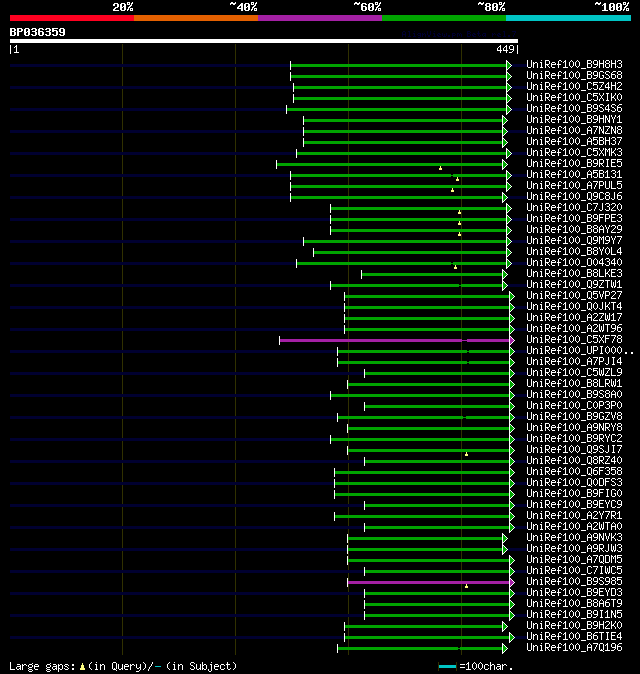The height and width of the screenshot is (674, 640).
Task: Click the UniRef100_Q0JKT4 label
Action: [574, 306]
